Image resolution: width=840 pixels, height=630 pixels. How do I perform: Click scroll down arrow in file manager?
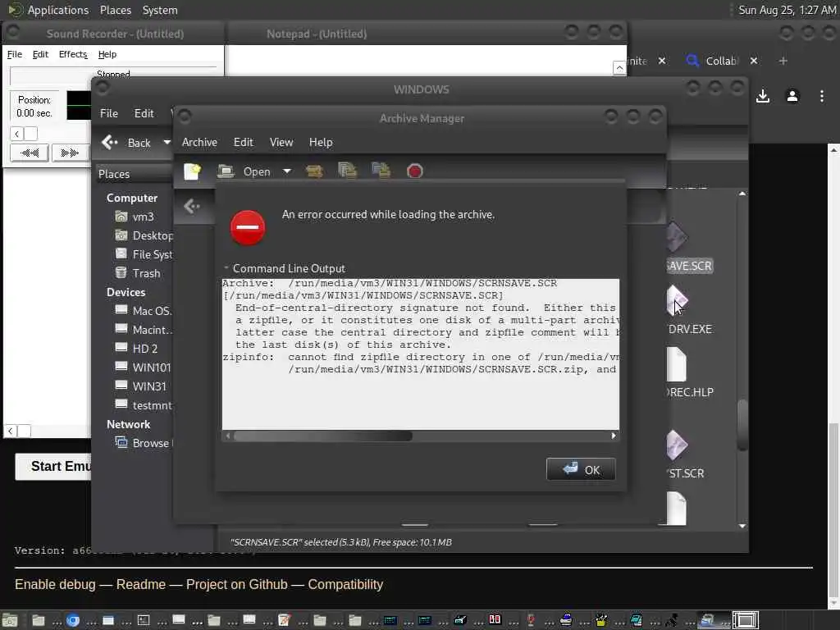(x=742, y=526)
